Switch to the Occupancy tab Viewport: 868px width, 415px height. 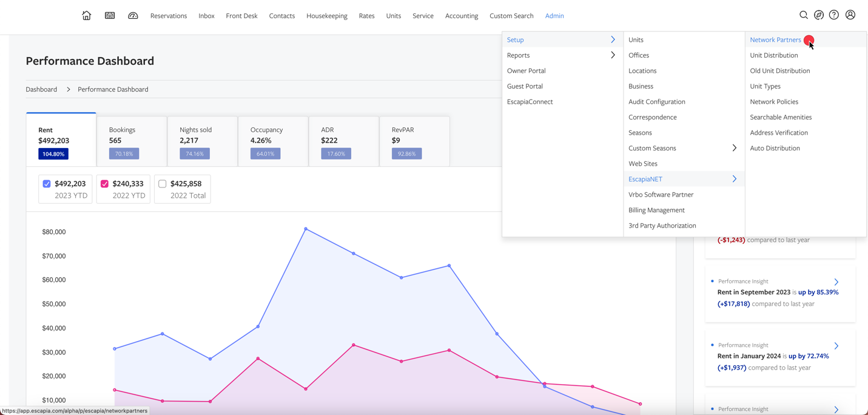coord(273,141)
